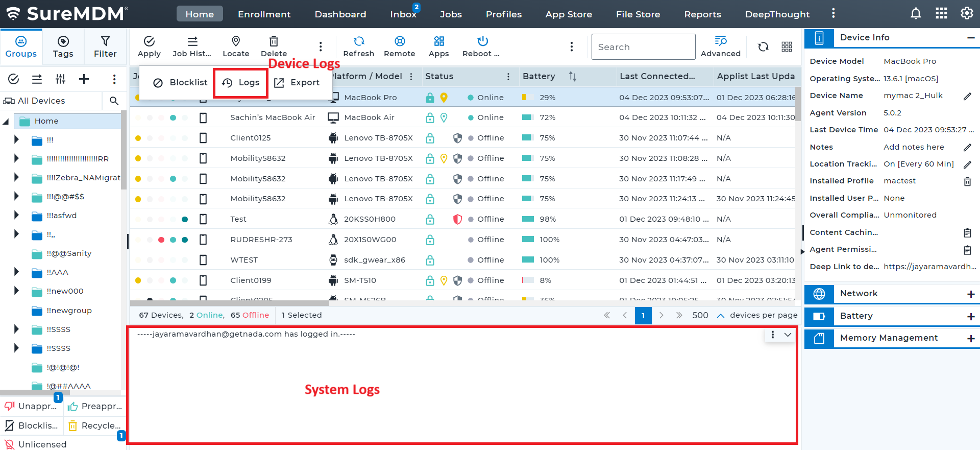Expand the !!AAA group folder
Viewport: 980px width, 450px height.
(16, 272)
